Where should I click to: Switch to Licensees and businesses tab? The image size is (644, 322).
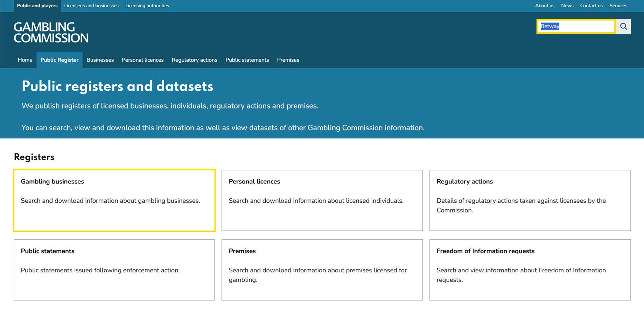click(91, 6)
